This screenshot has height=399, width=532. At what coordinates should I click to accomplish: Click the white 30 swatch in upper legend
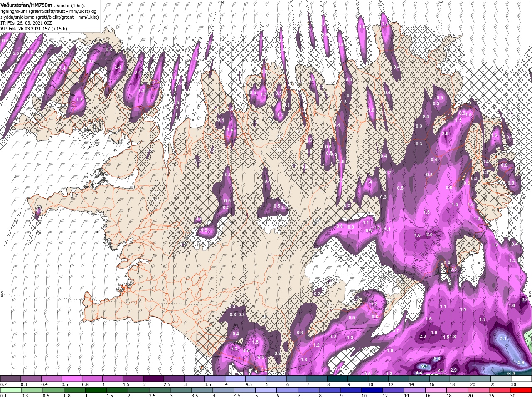click(x=522, y=379)
